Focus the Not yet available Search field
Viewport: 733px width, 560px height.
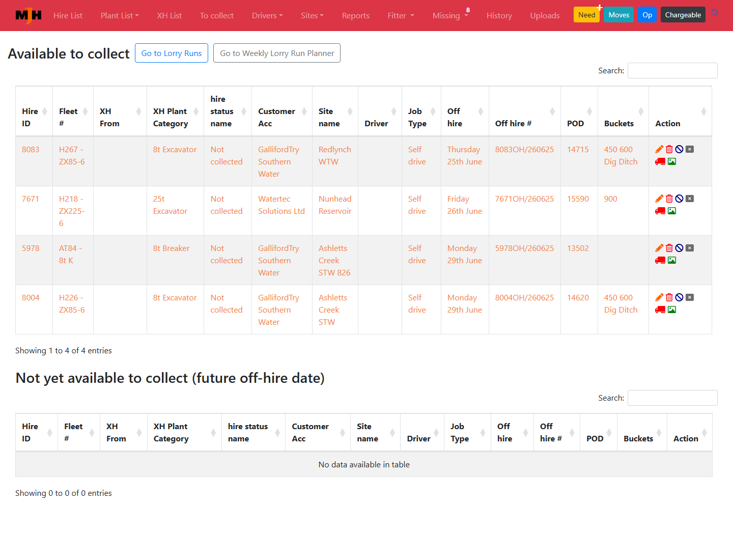[x=672, y=398]
